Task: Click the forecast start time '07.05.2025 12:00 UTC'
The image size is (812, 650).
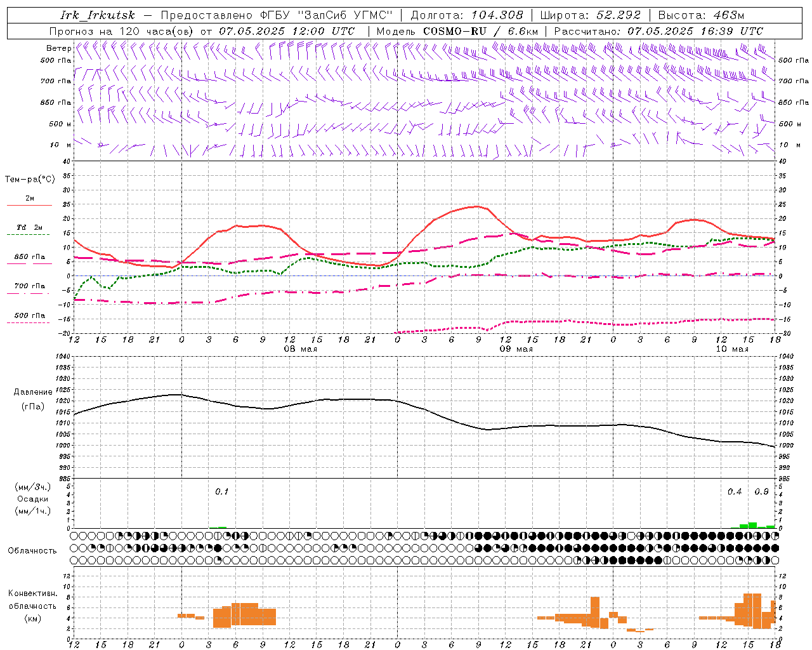Action: click(x=287, y=31)
